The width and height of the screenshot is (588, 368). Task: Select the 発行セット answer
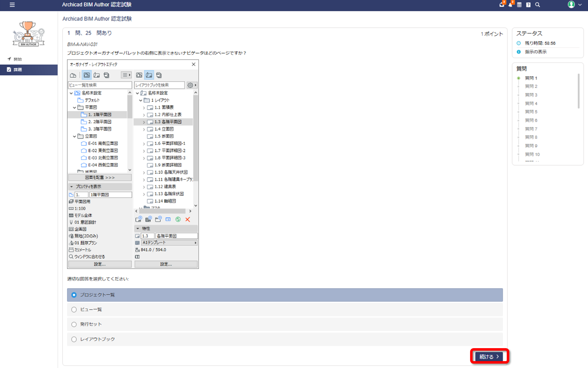(285, 324)
